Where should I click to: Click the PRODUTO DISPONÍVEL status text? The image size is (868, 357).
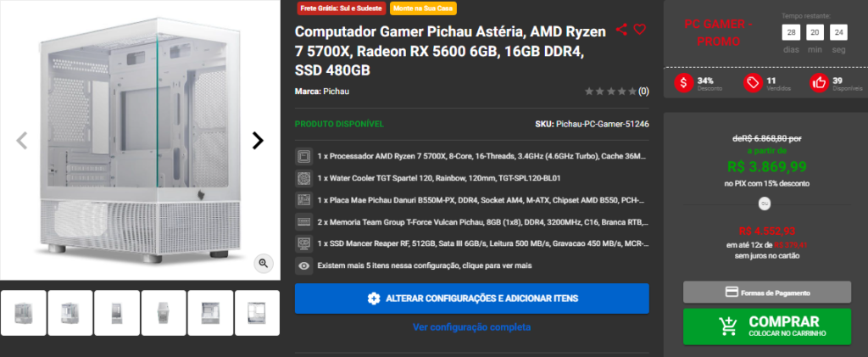click(x=339, y=124)
